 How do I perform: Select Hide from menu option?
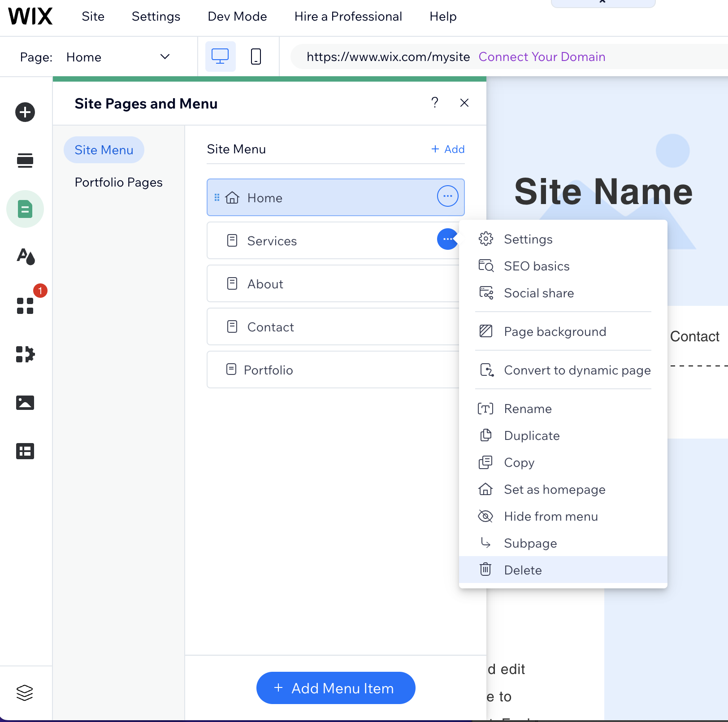click(x=550, y=517)
